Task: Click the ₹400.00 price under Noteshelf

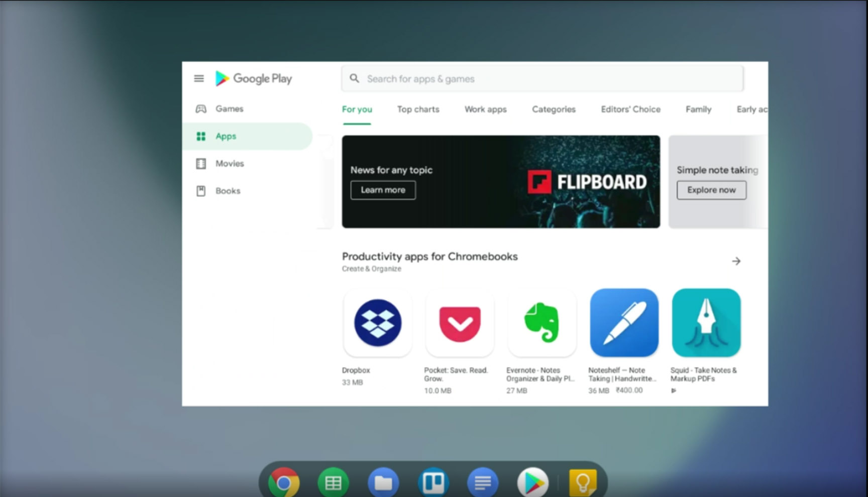Action: [x=629, y=390]
